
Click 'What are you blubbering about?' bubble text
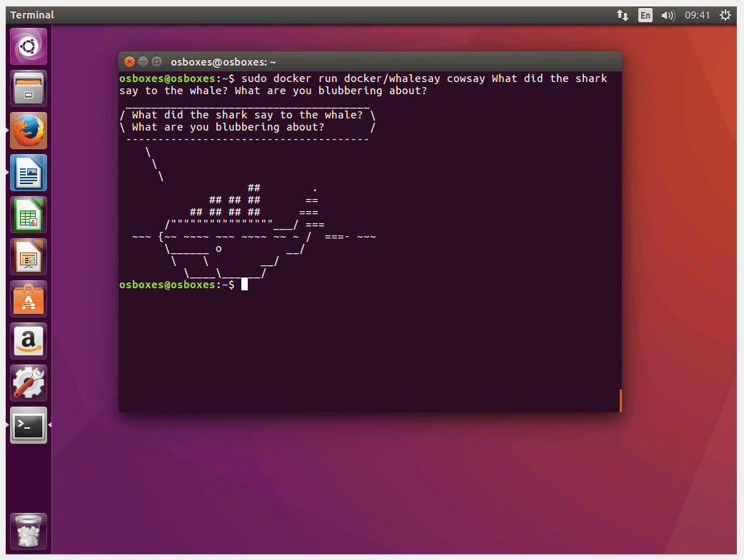228,127
